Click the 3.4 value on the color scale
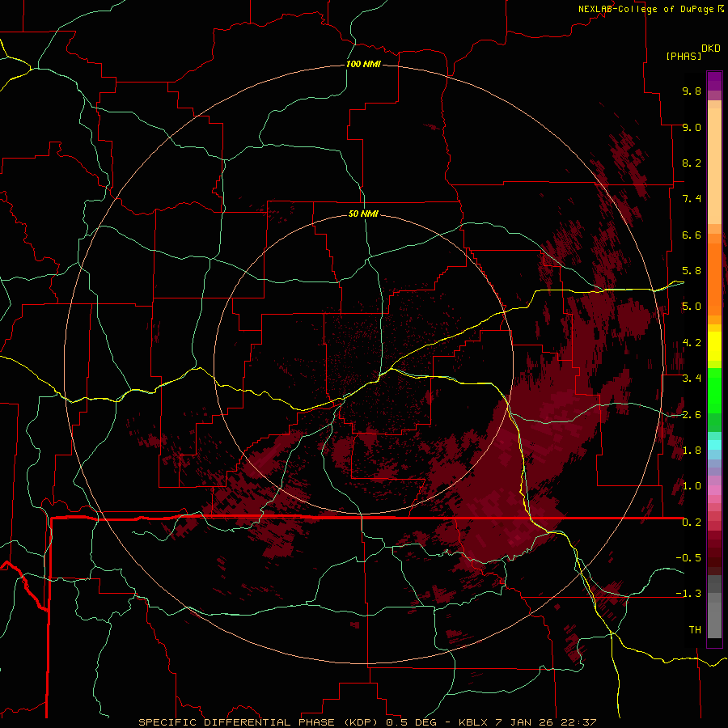 (692, 379)
